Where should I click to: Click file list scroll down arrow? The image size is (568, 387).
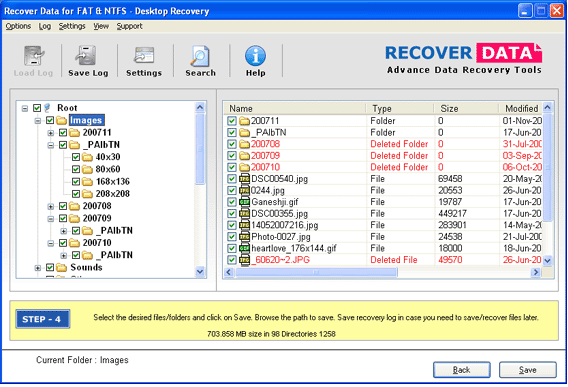547,260
